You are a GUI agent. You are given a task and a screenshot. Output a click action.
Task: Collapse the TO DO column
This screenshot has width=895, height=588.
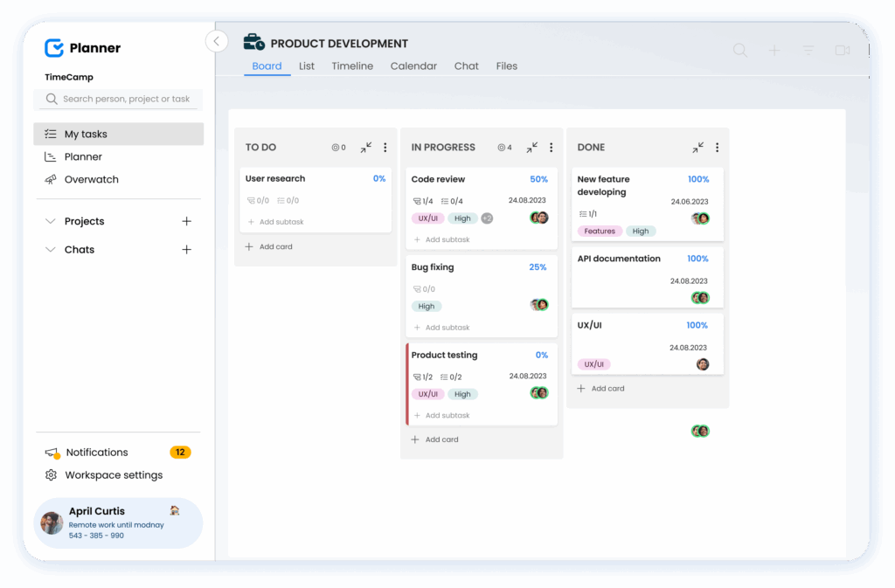365,147
